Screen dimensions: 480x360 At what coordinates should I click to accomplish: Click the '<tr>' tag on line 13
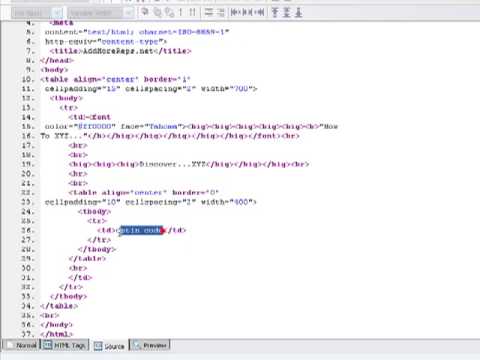(x=69, y=107)
